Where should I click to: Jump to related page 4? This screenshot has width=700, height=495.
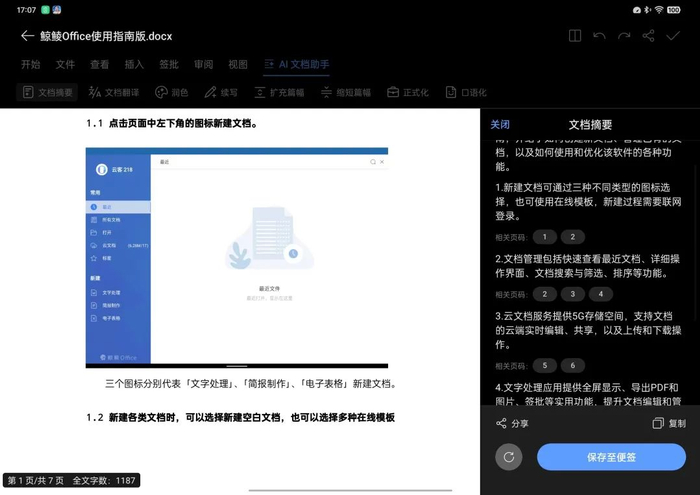point(601,294)
